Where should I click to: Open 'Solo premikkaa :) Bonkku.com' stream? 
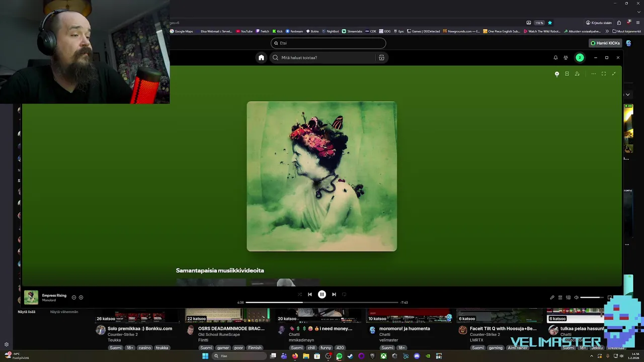140,328
